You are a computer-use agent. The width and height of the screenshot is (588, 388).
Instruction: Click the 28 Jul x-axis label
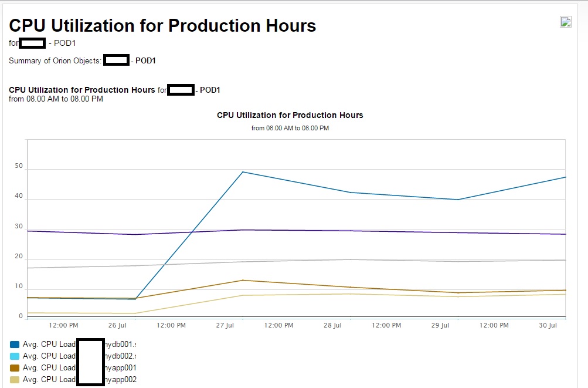332,325
